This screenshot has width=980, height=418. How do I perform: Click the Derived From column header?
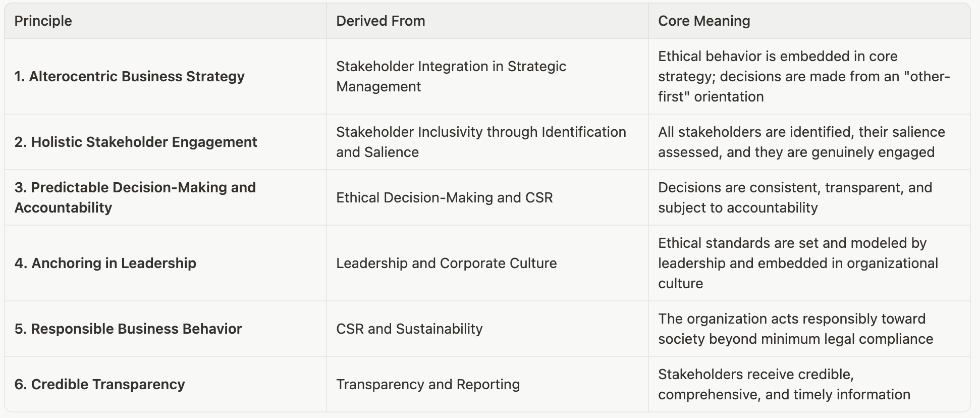(x=380, y=21)
